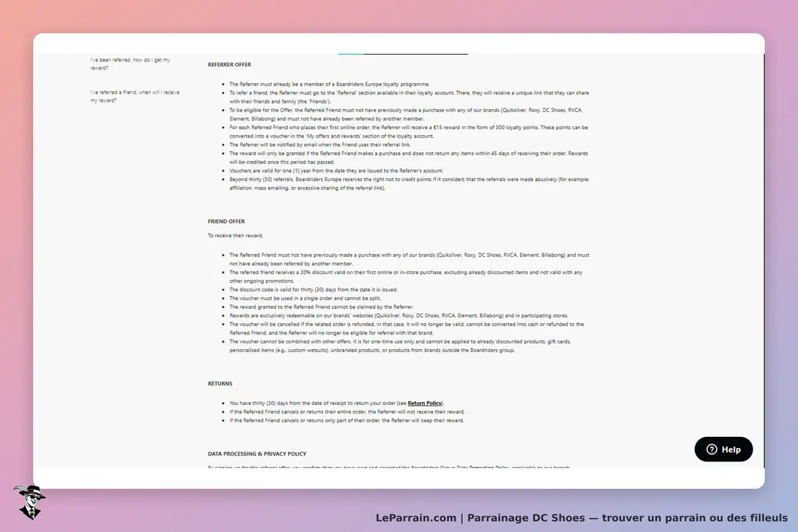Click the bullet starting "To be eligible for the Offer"
This screenshot has width=798, height=532.
pyautogui.click(x=406, y=114)
